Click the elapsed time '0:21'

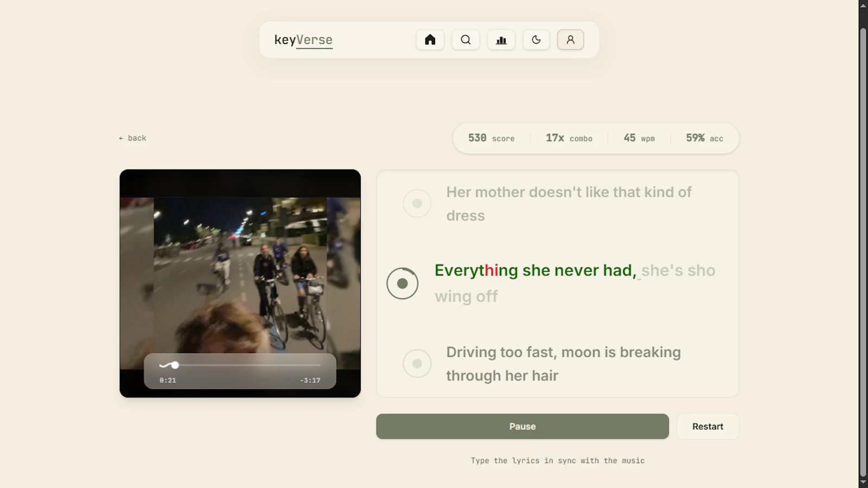pyautogui.click(x=168, y=380)
